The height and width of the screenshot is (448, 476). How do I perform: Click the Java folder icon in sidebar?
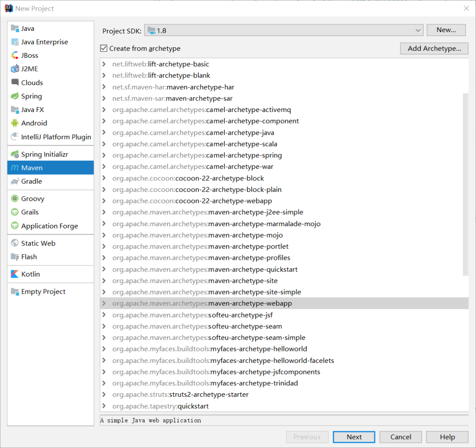pos(15,28)
